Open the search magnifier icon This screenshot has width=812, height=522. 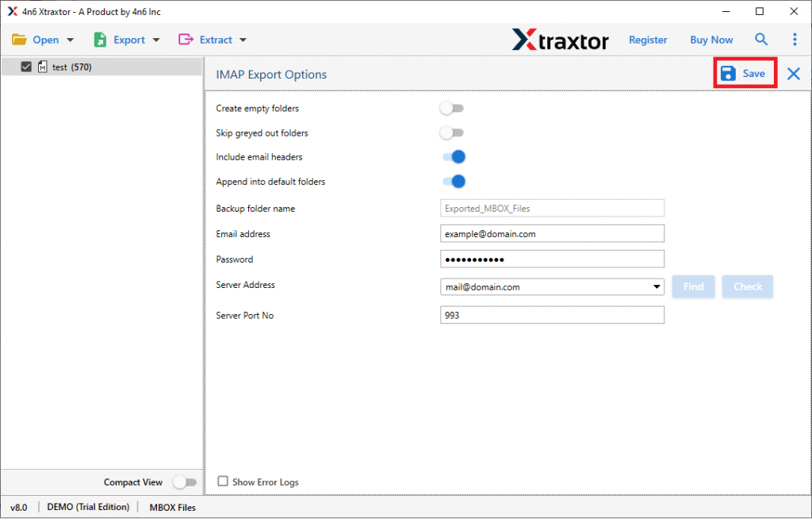(760, 39)
